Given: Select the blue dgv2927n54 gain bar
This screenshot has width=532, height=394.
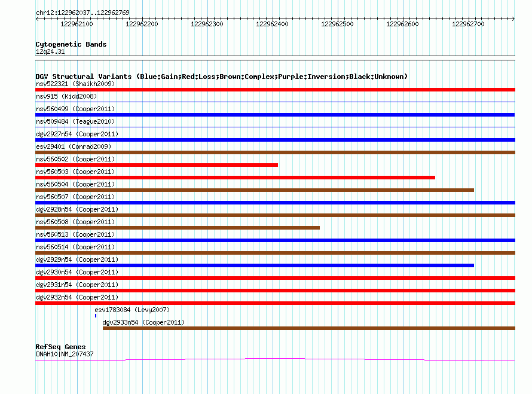Looking at the screenshot, I should (x=275, y=140).
